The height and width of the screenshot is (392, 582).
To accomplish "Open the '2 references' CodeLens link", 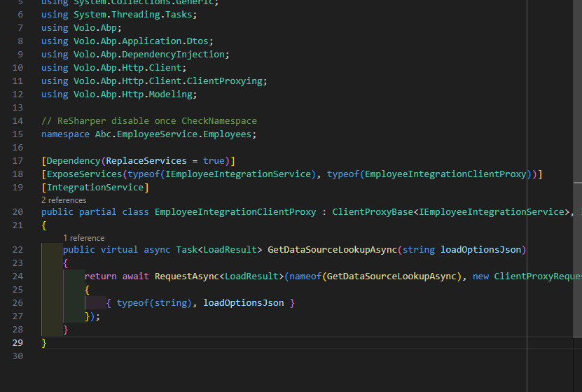I will (64, 200).
